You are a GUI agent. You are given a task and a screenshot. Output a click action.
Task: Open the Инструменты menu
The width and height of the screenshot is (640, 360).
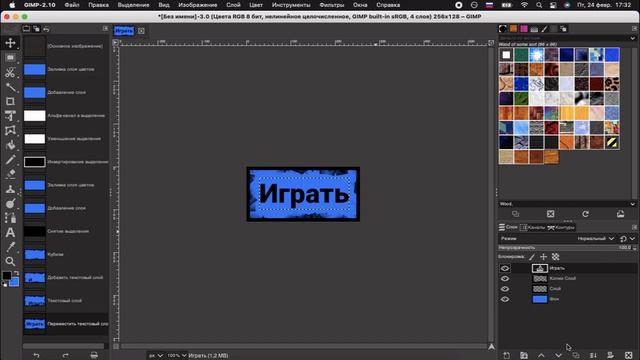click(291, 5)
